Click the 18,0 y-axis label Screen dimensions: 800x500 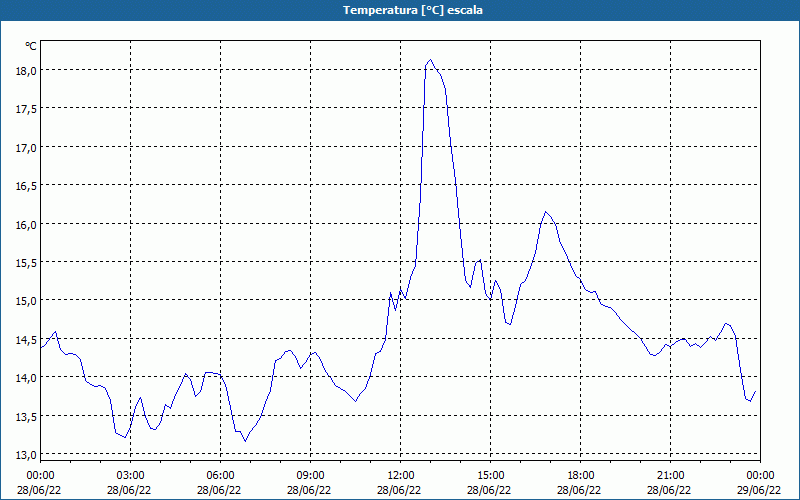pos(27,71)
